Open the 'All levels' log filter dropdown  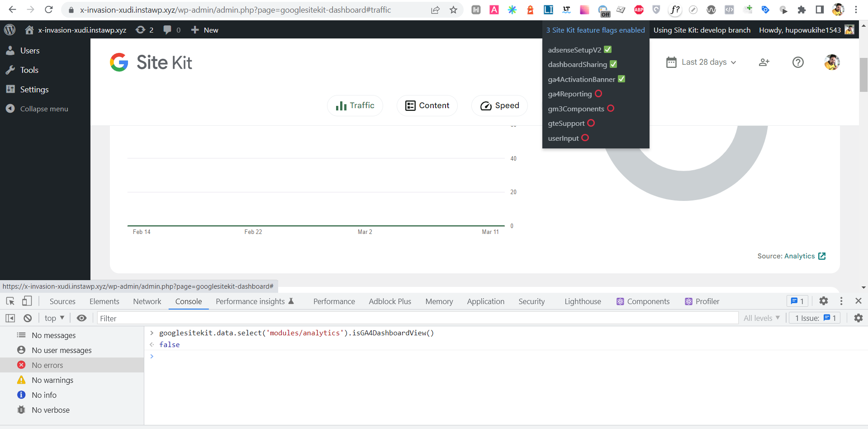point(762,318)
